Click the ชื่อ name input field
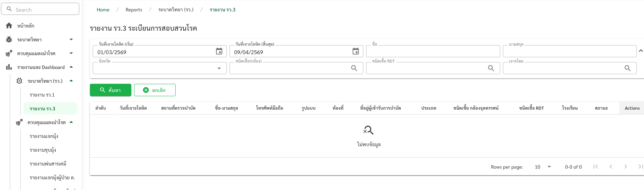 tap(432, 52)
